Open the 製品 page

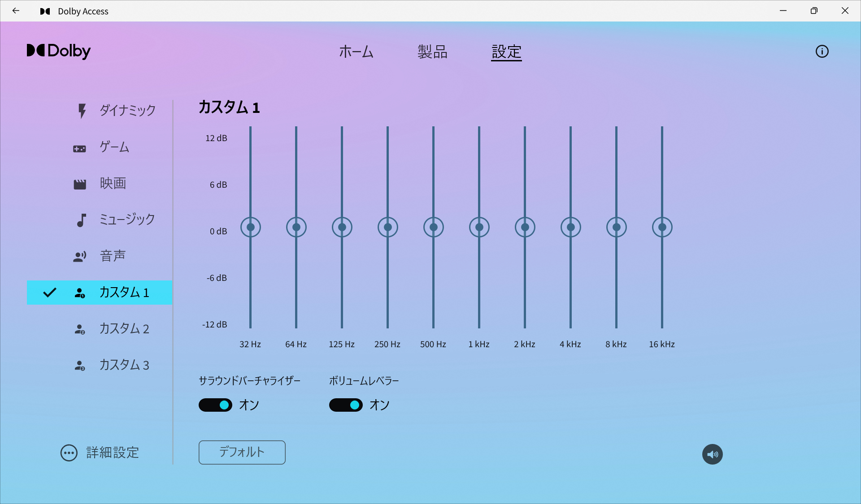pyautogui.click(x=432, y=52)
